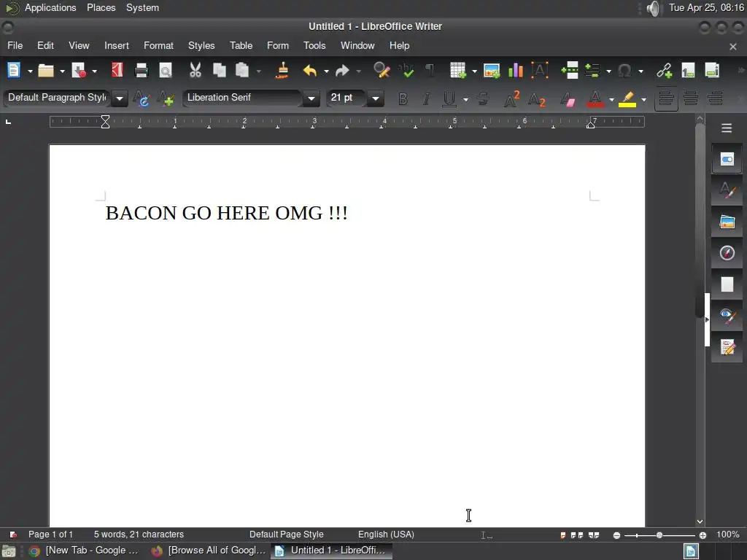Click the zoom slider handle
The width and height of the screenshot is (747, 560).
[659, 535]
